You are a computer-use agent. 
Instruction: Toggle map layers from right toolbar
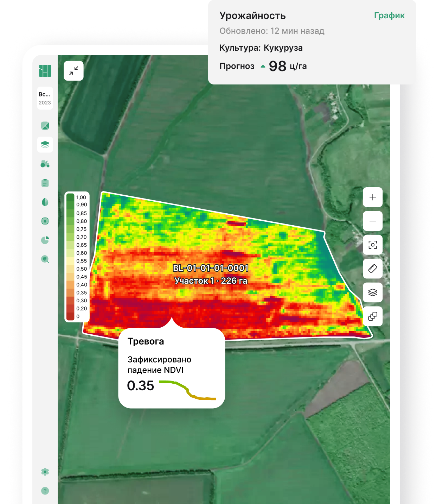click(373, 292)
